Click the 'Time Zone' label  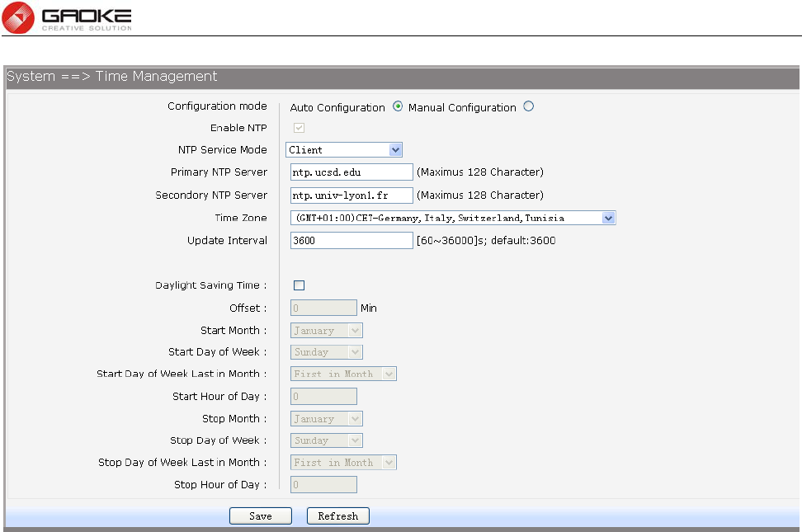(x=241, y=218)
